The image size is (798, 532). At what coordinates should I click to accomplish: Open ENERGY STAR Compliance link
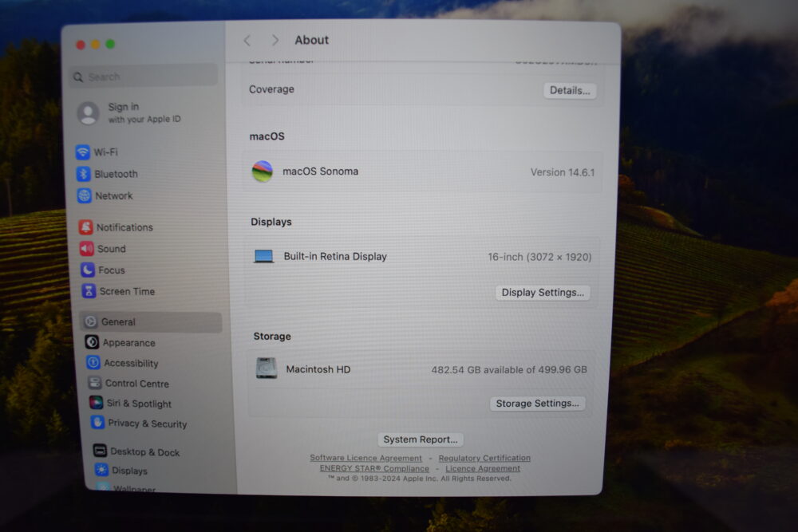click(374, 468)
